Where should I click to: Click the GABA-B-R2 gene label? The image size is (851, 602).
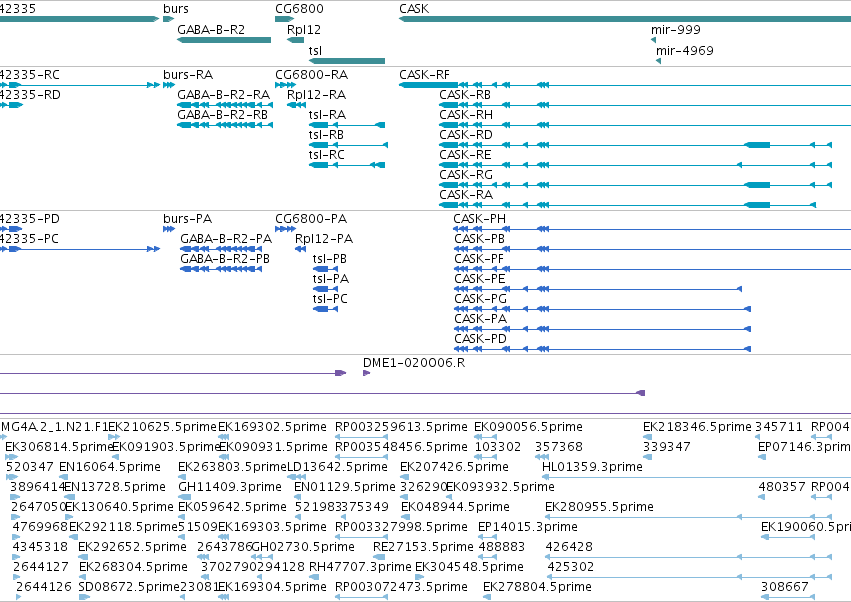point(211,29)
